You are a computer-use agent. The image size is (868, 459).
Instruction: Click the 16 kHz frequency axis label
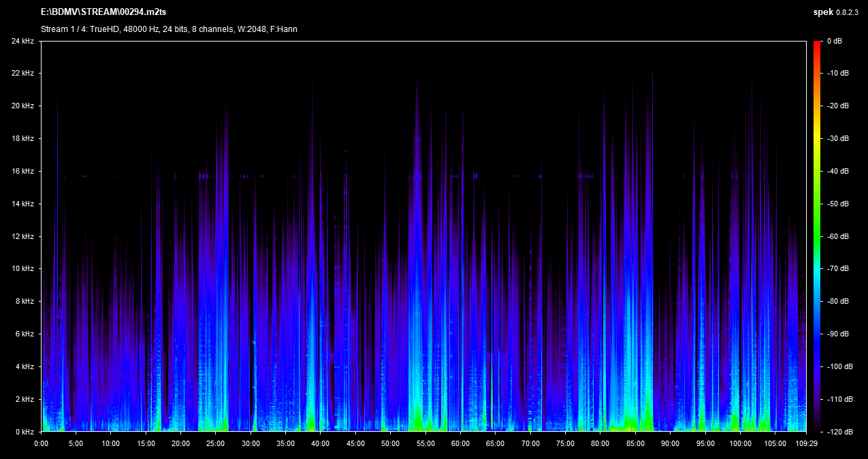[22, 171]
